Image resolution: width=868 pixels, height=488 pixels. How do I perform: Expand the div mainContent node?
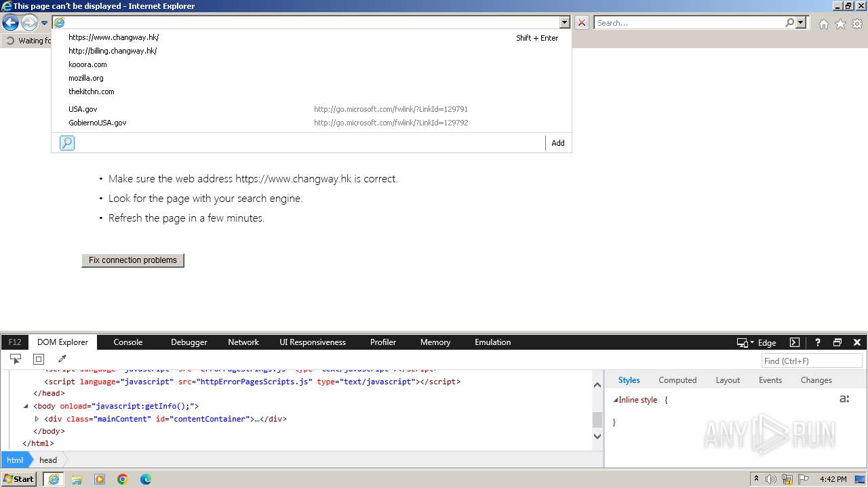[37, 420]
